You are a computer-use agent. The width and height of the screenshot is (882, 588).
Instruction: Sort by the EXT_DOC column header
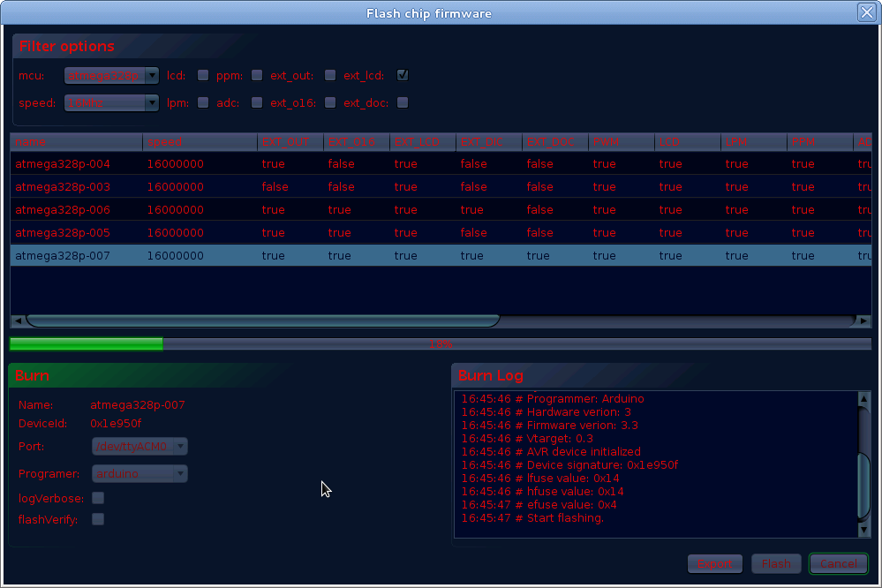(x=555, y=142)
